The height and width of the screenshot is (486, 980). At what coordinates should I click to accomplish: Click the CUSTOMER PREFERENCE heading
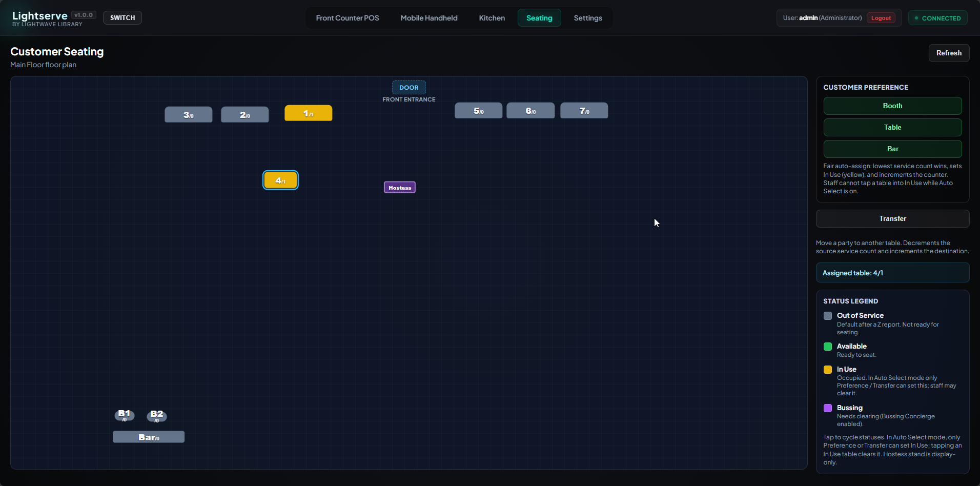coord(866,88)
